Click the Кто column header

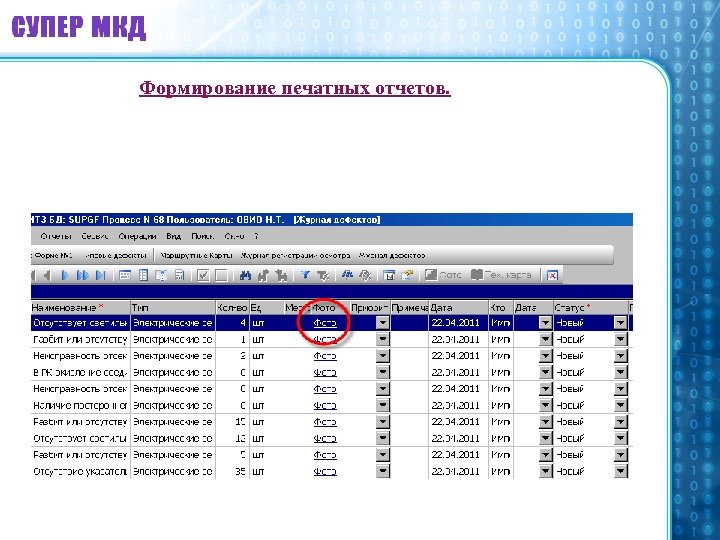(501, 308)
